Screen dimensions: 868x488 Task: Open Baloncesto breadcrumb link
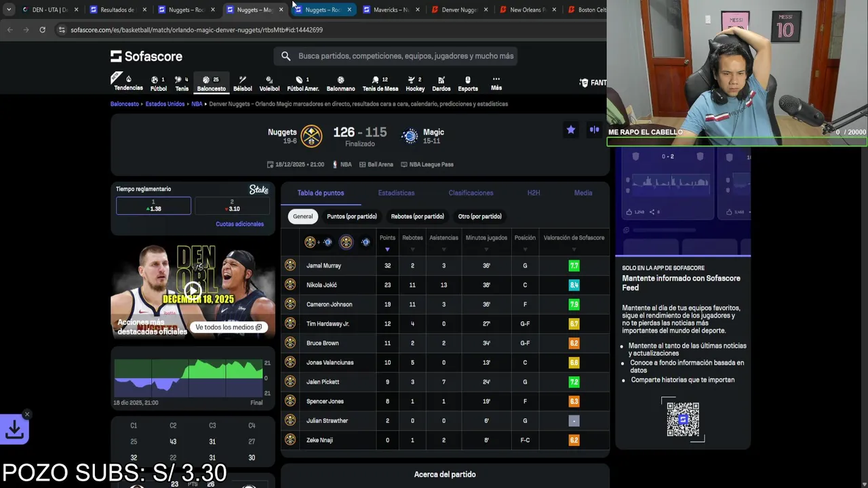[x=125, y=104]
